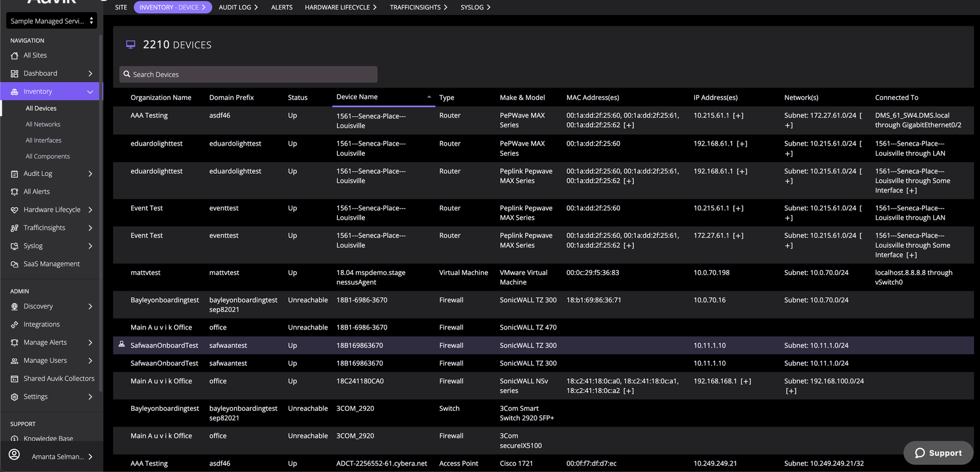Open device 18C241180CA0
The width and height of the screenshot is (980, 472).
click(360, 381)
